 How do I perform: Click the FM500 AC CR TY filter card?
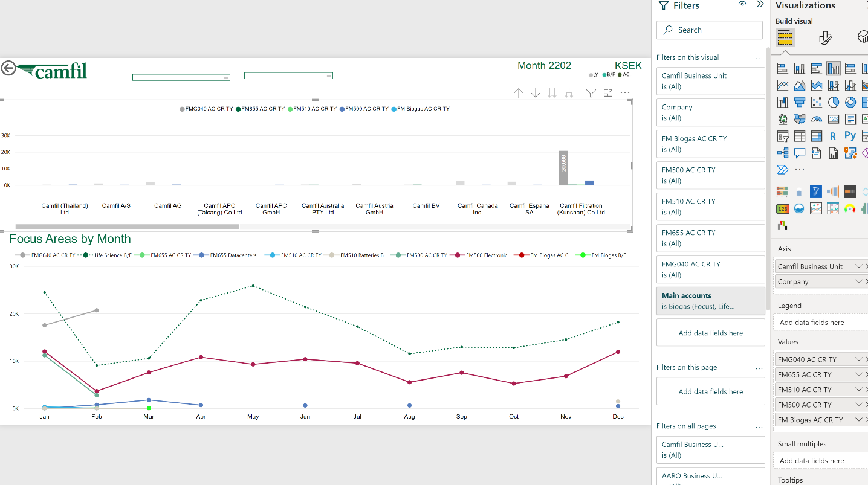(711, 175)
